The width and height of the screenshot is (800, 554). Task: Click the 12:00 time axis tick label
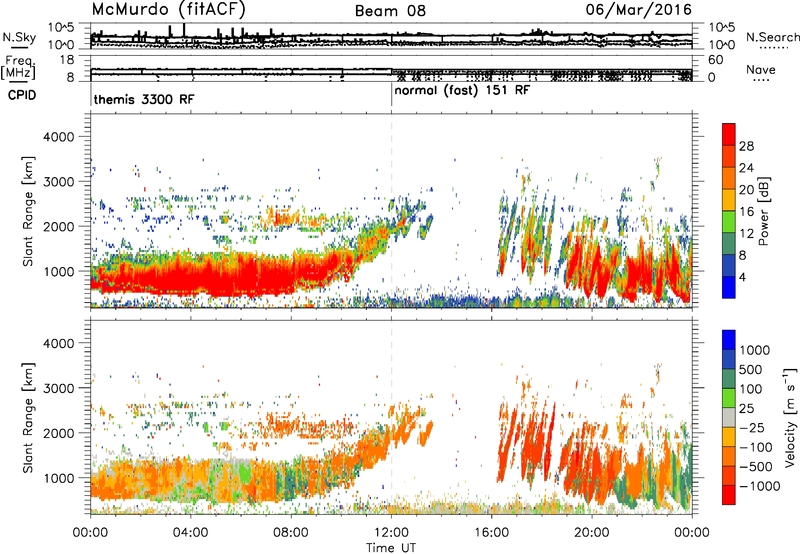tap(391, 533)
